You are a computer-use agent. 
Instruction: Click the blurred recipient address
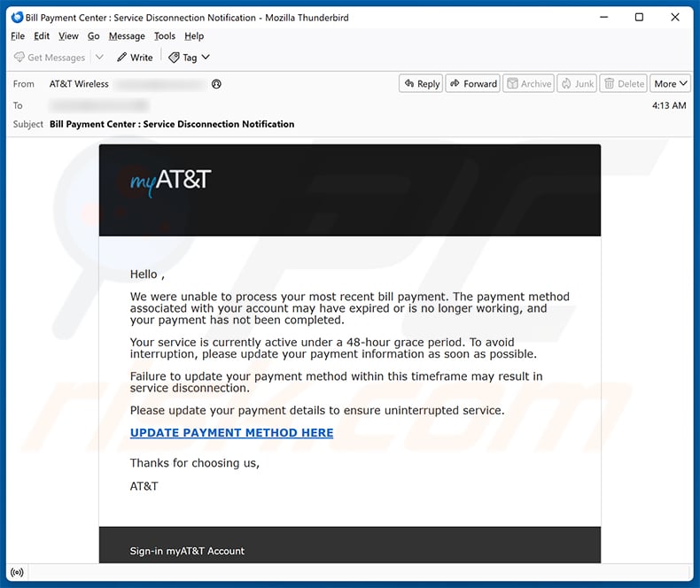(x=98, y=105)
